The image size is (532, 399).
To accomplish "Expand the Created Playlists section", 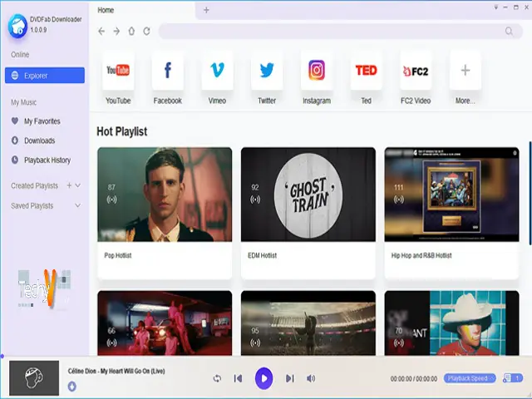I will coord(79,185).
